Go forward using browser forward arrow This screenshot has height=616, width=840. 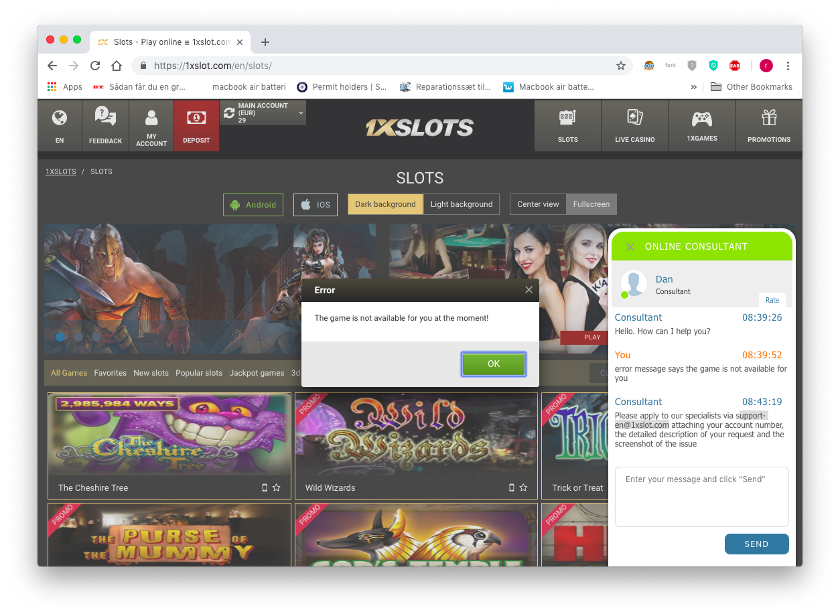pos(74,66)
